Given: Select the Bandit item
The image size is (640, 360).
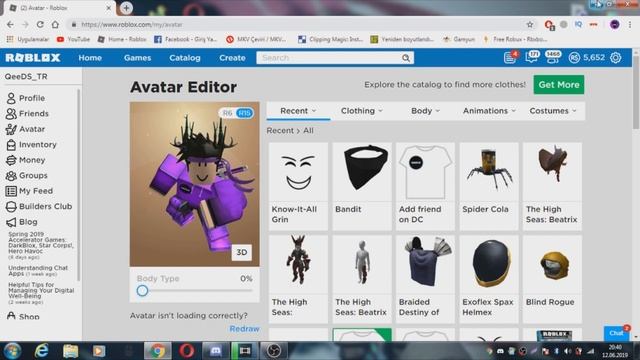Looking at the screenshot, I should [x=362, y=187].
